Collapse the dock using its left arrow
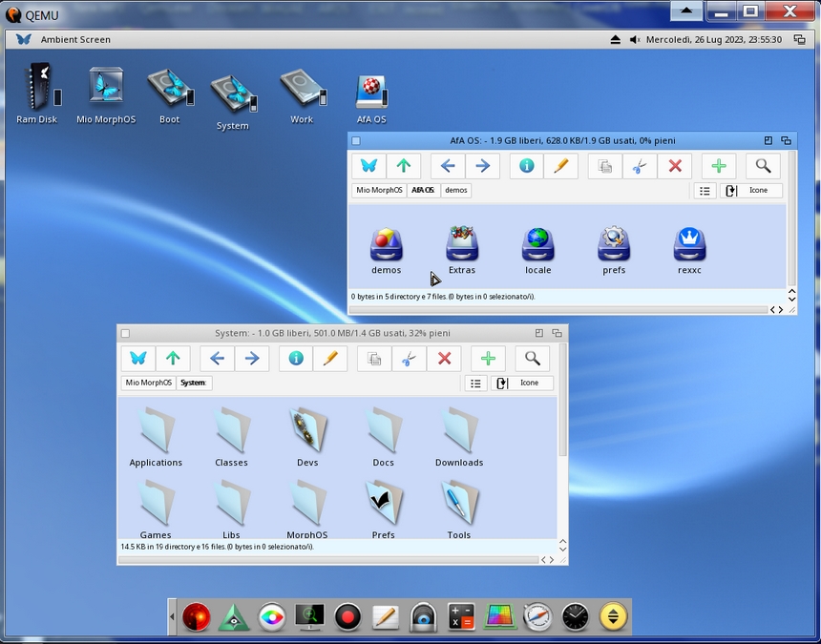 (172, 617)
